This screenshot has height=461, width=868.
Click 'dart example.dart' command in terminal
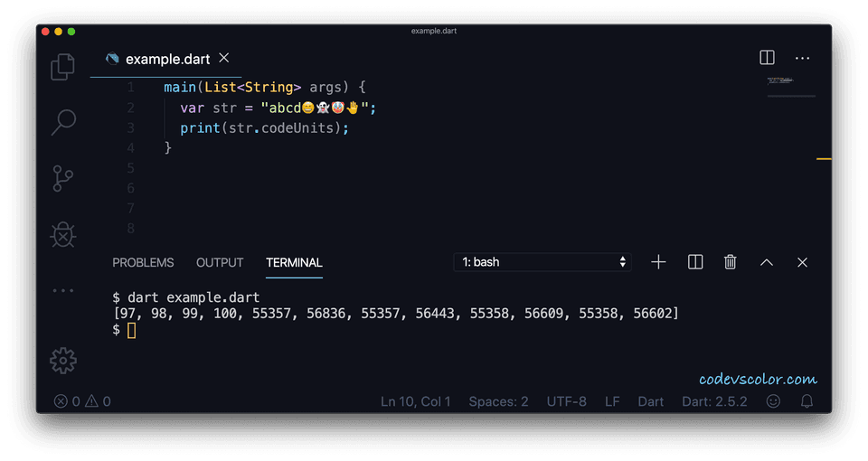tap(193, 297)
